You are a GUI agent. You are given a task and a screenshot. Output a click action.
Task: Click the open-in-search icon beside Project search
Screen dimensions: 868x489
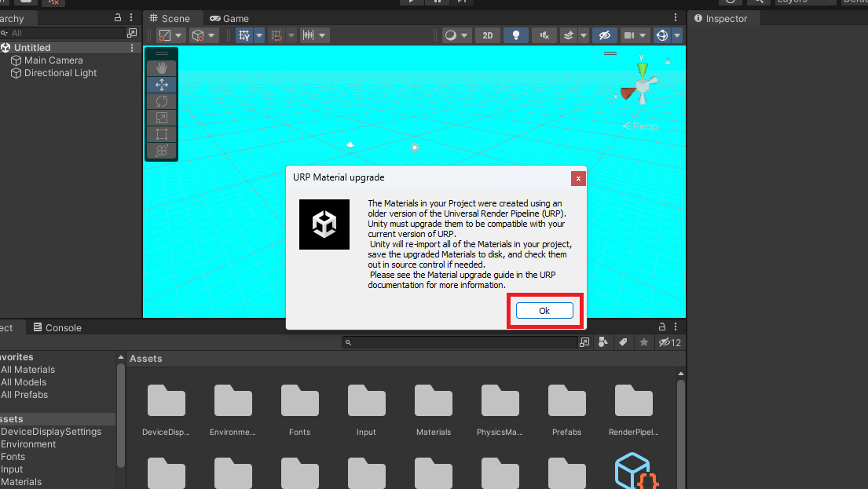click(584, 342)
